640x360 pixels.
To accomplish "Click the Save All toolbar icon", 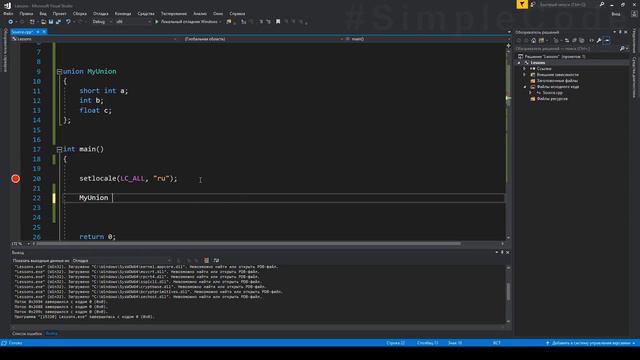I will coord(58,22).
